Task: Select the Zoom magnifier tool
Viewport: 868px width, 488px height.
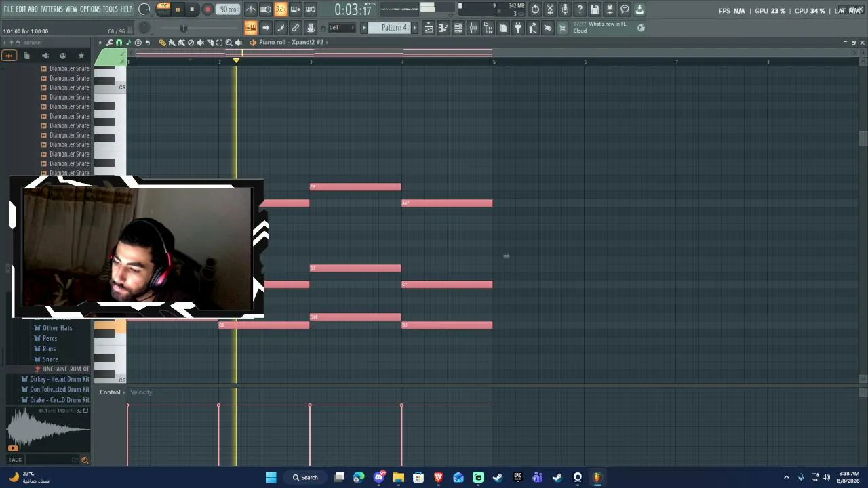Action: point(229,43)
